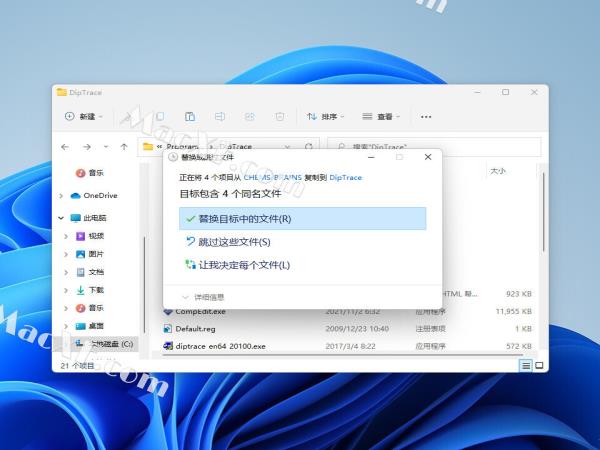Minimize the Replace or Skip Files dialog
Viewport: 600px width, 450px height.
point(371,157)
